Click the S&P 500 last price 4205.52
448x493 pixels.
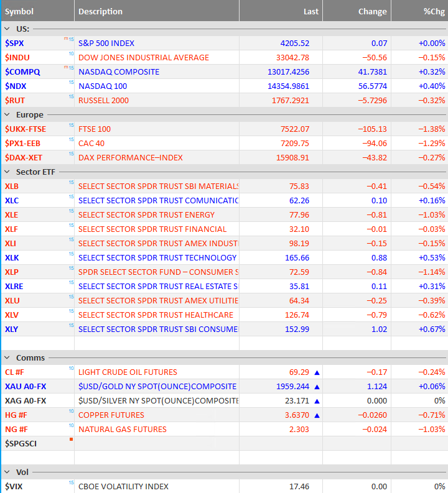point(295,44)
